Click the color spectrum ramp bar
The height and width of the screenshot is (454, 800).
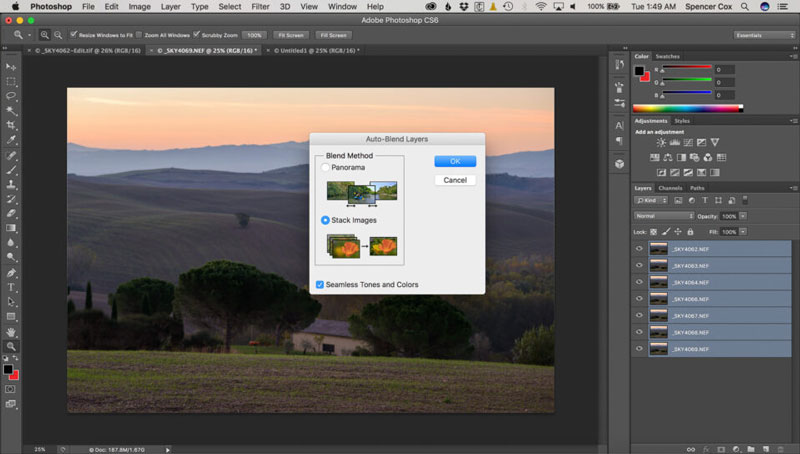point(688,107)
